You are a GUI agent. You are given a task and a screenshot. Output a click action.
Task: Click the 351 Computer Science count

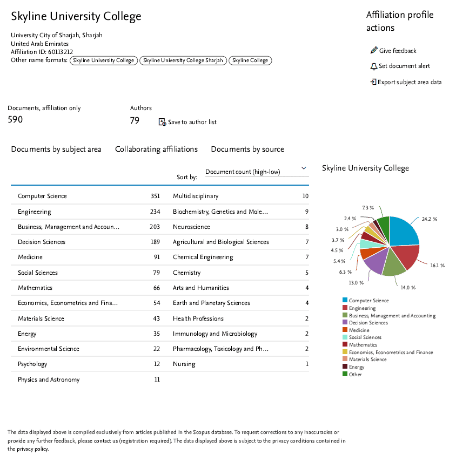point(155,196)
